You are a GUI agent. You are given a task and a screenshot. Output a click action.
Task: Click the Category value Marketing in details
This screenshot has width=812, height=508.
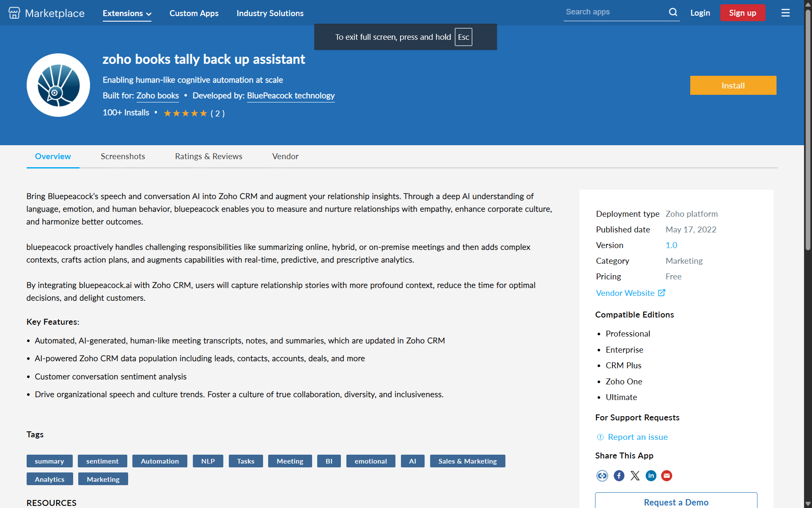(684, 261)
